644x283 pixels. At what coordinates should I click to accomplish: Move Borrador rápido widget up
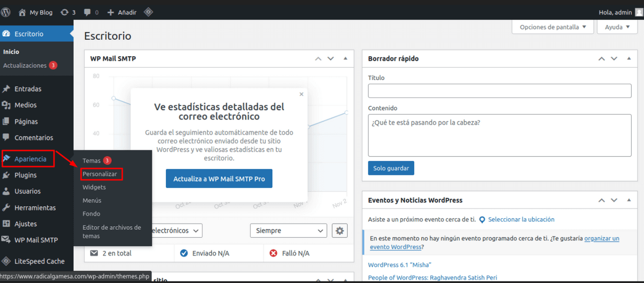pos(601,59)
